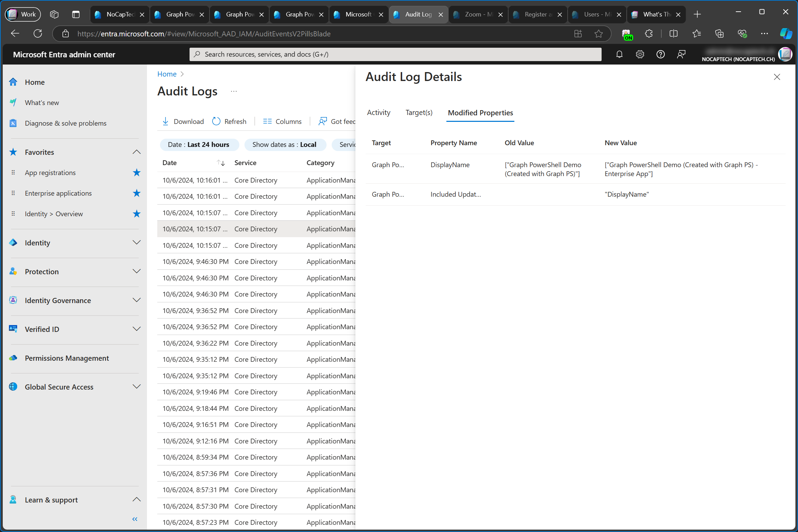
Task: Switch to the Target(s) tab
Action: point(419,113)
